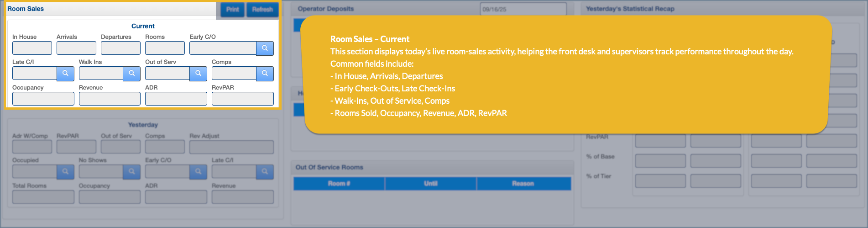Click the Until column header
Image resolution: width=868 pixels, height=228 pixels.
point(431,184)
